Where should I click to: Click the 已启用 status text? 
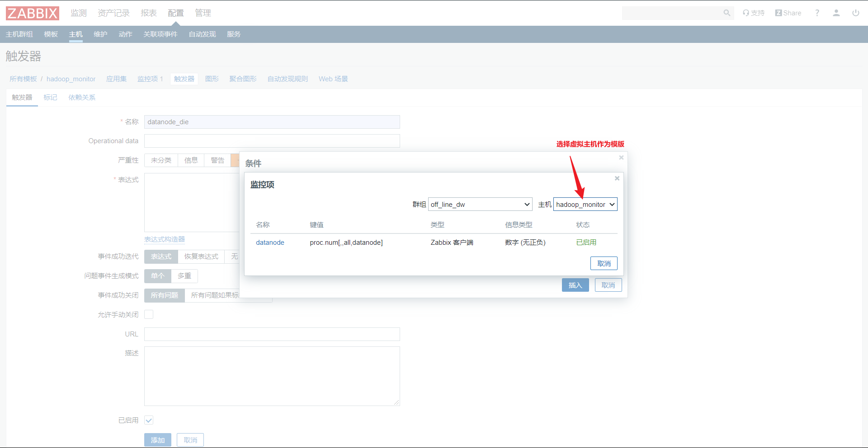pyautogui.click(x=586, y=243)
